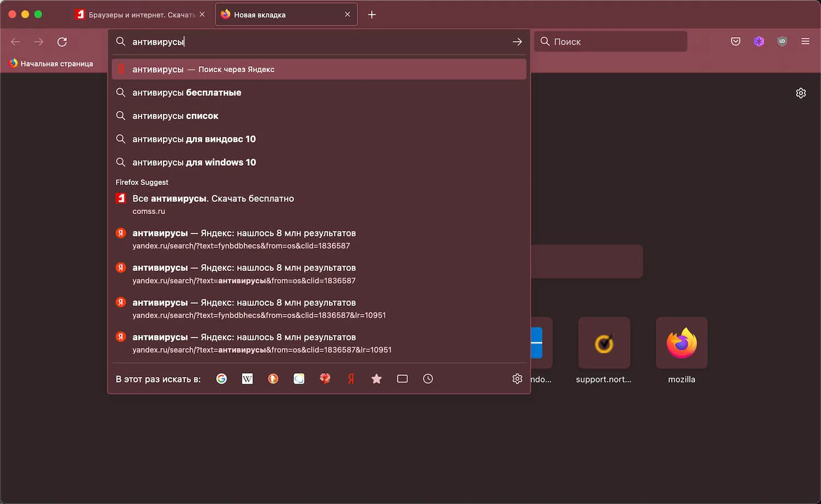Viewport: 821px width, 504px height.
Task: Close the Браузеры и интернет tab
Action: pyautogui.click(x=202, y=15)
